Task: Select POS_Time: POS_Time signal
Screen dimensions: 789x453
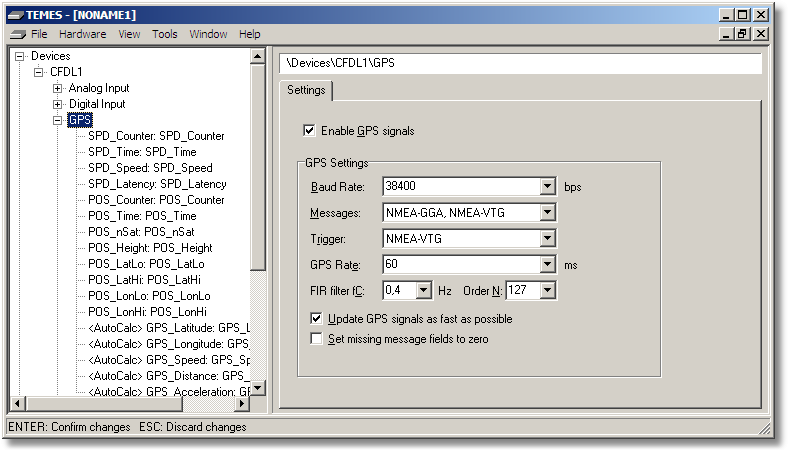Action: (142, 216)
